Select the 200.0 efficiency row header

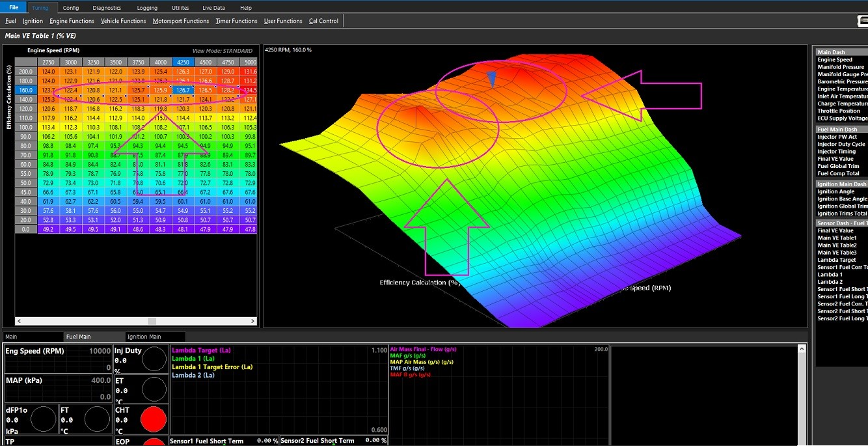tap(26, 72)
